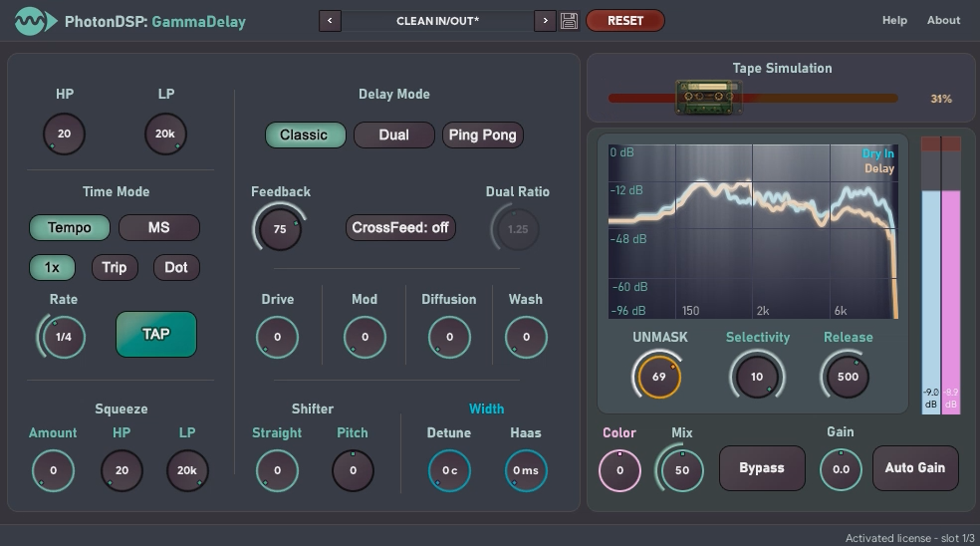The image size is (980, 546).
Task: Click the Activated license slot 1/3 text
Action: 909,538
